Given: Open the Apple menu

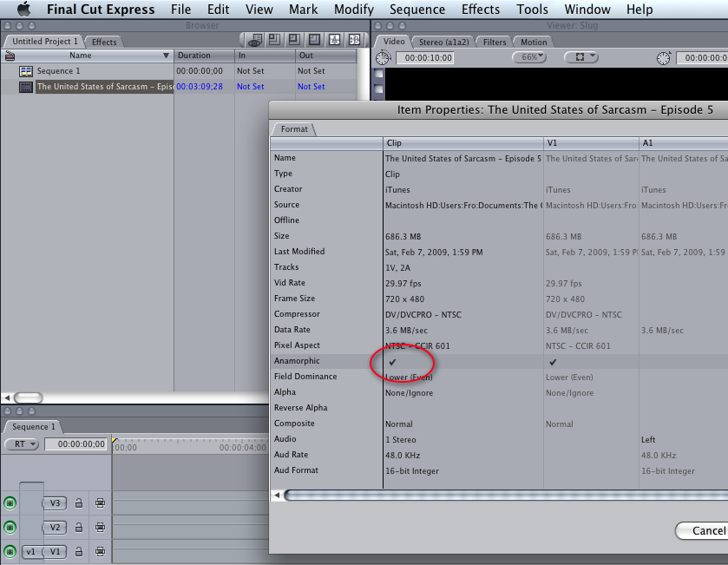Looking at the screenshot, I should tap(23, 9).
